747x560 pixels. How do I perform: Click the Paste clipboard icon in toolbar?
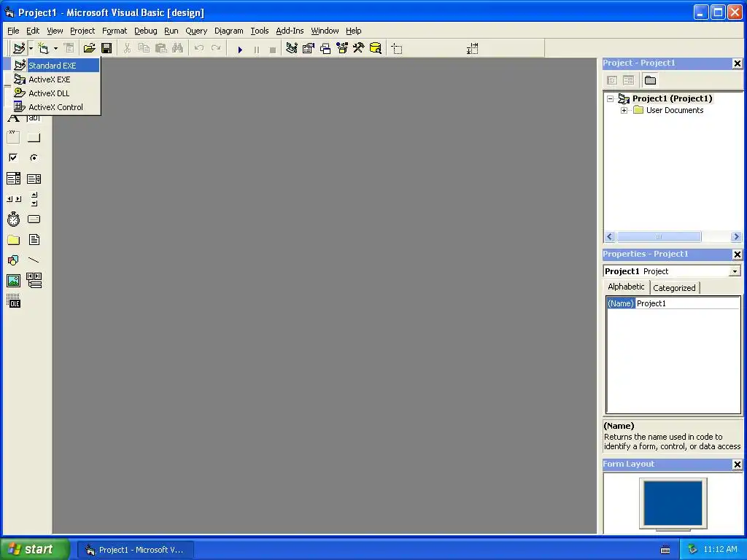point(161,48)
